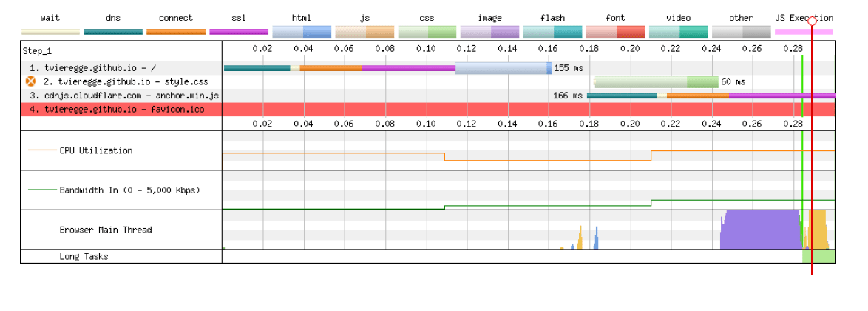The image size is (868, 311).
Task: Click the font legend red swatch
Action: tap(615, 32)
